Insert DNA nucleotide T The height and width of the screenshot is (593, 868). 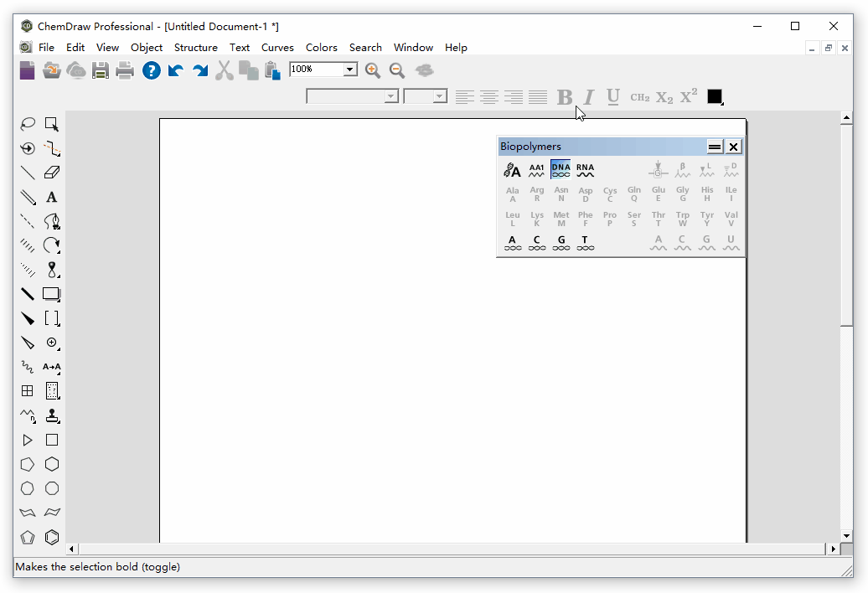585,242
